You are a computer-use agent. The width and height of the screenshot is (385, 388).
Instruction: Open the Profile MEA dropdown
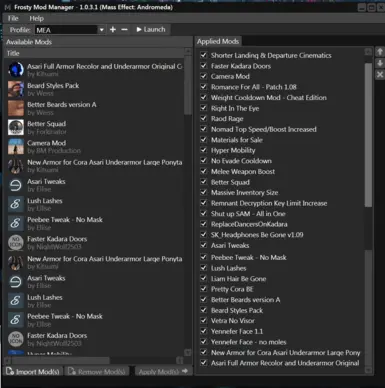[x=101, y=30]
